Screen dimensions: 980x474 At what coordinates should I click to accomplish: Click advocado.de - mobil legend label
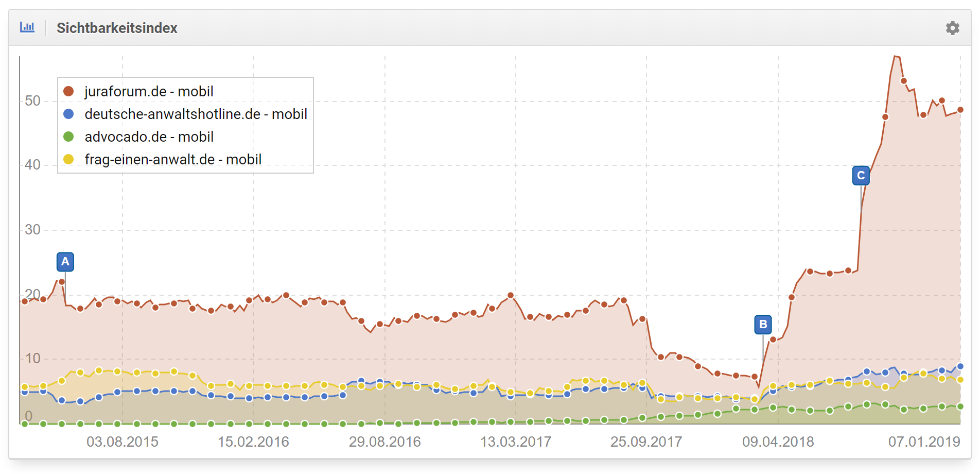tap(149, 137)
